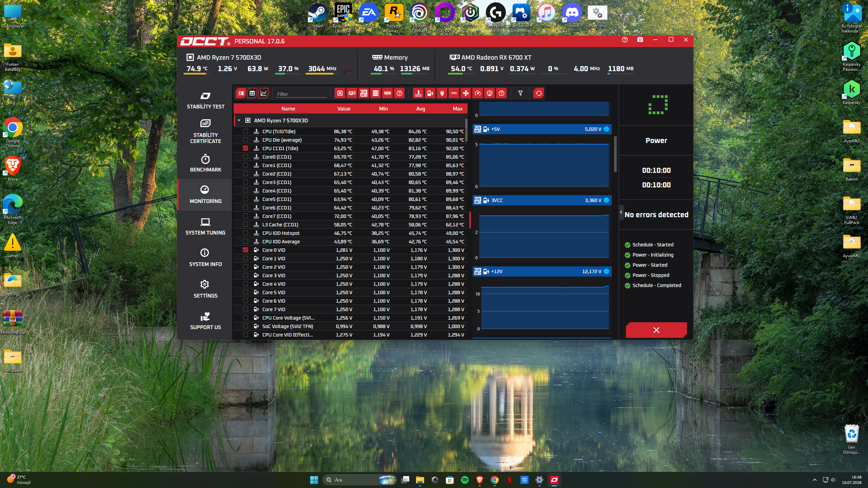Viewport: 868px width, 488px height.
Task: Sort sensors by the Min column
Action: coord(383,109)
